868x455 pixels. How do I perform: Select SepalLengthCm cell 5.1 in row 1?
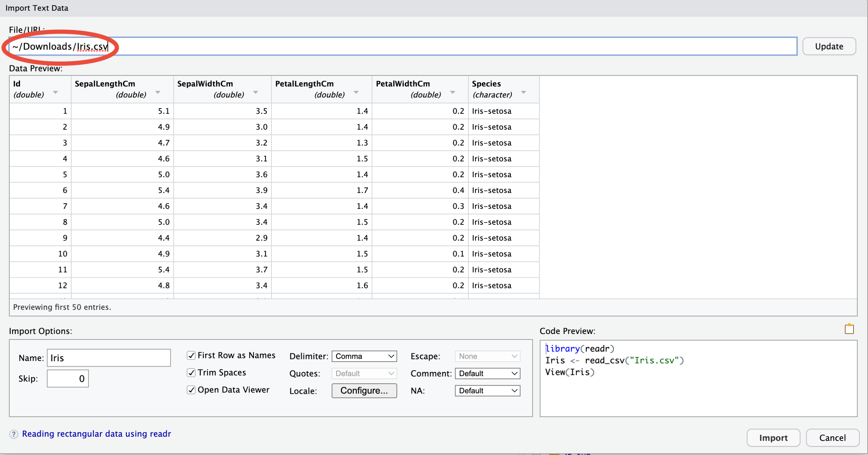coord(122,111)
